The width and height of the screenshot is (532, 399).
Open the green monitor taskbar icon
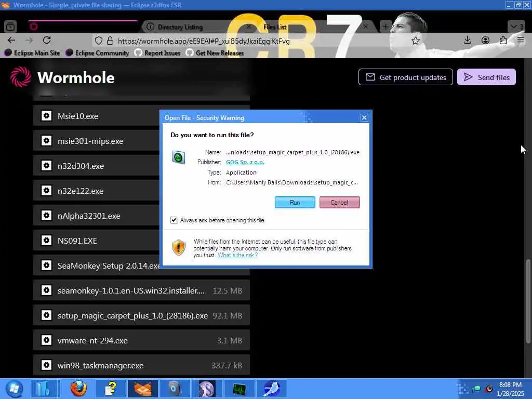tap(239, 389)
